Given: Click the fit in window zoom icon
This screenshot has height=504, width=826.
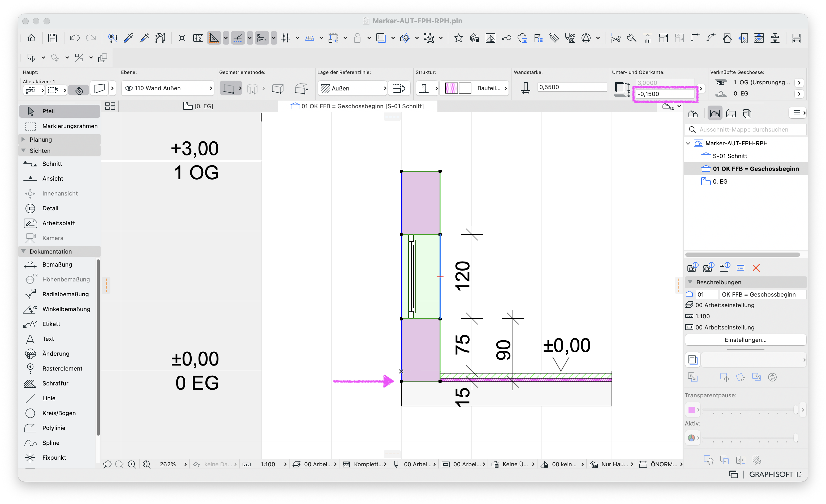Looking at the screenshot, I should point(147,464).
